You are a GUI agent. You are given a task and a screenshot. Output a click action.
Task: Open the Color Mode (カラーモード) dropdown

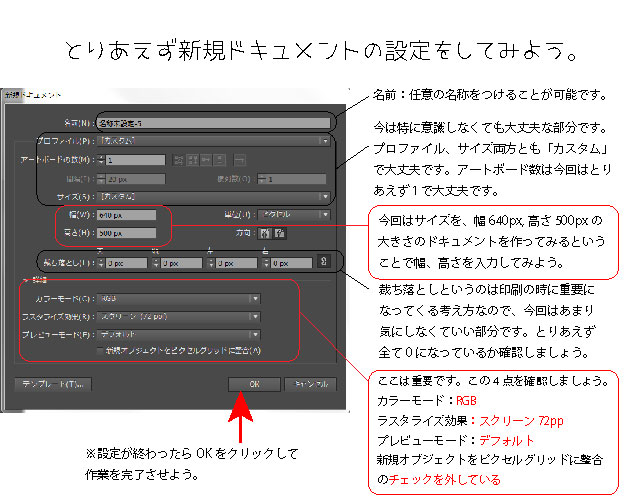click(178, 299)
